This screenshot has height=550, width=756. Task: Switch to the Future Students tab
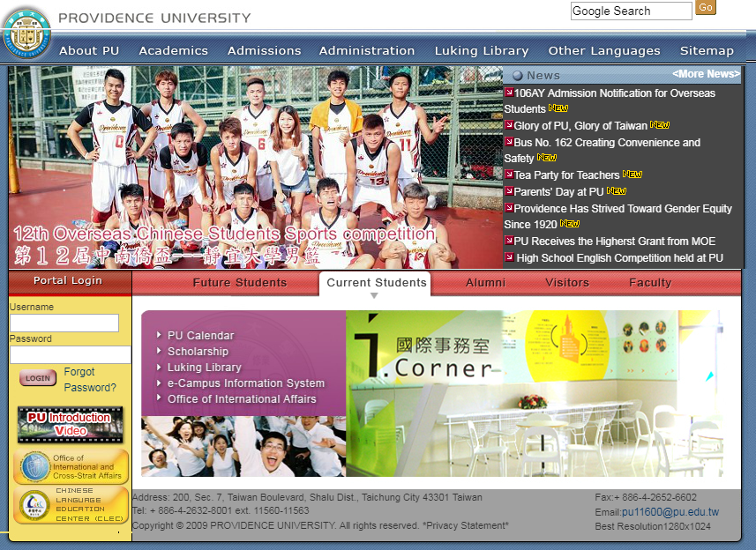[x=240, y=283]
